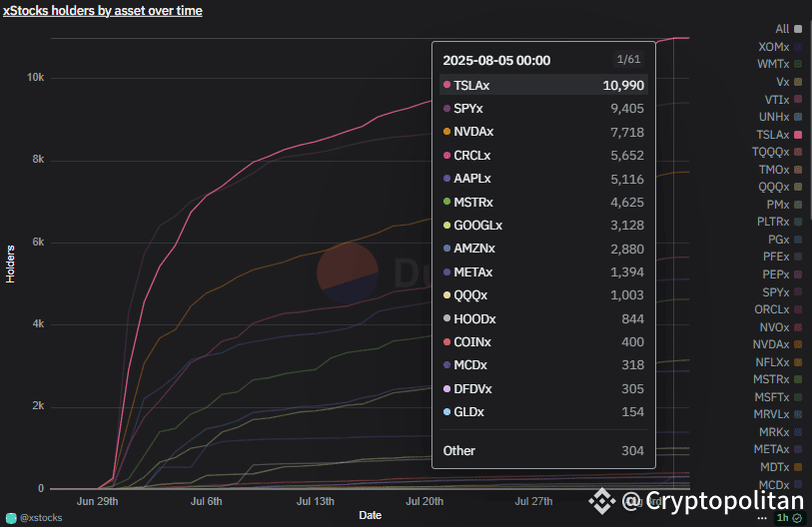812x527 pixels.
Task: Click the SPYx legend color swatch
Action: (798, 292)
